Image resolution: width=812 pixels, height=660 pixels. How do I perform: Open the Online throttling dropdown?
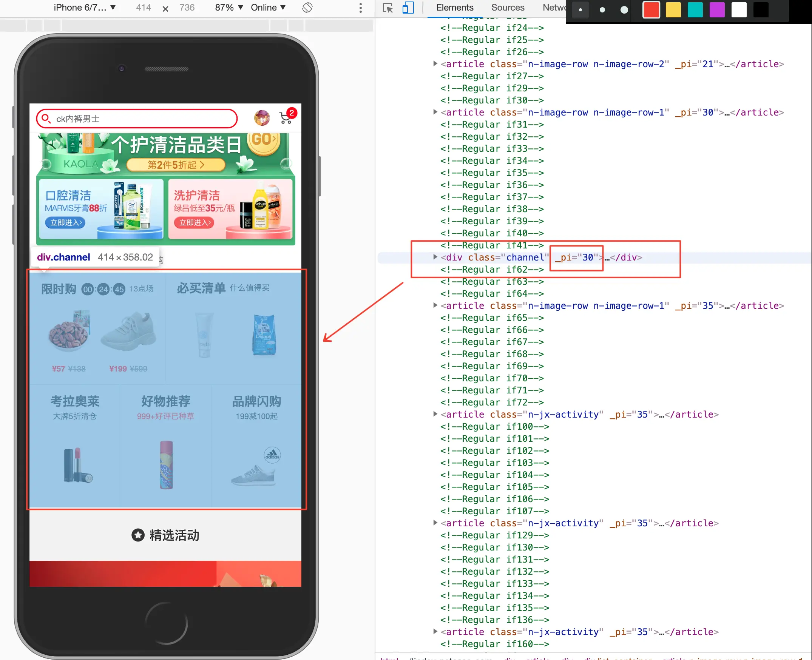click(x=268, y=8)
